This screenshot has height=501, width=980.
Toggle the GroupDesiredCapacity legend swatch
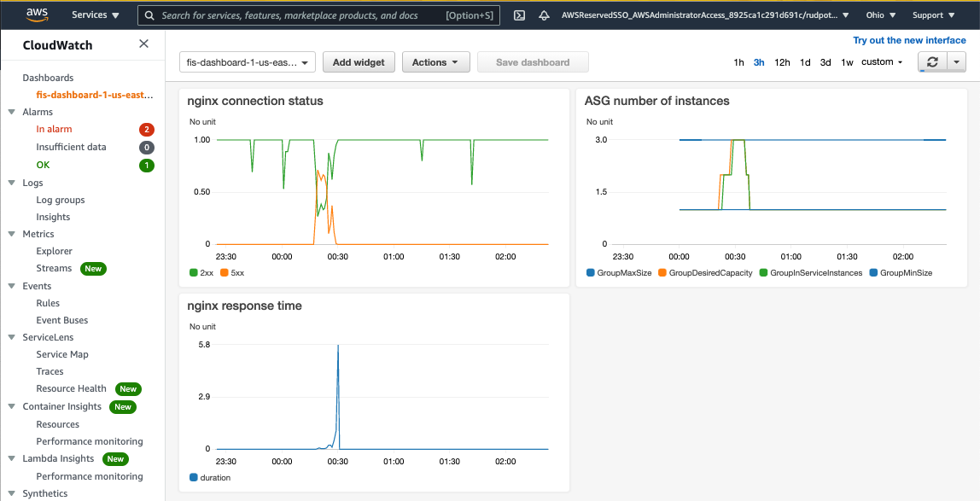coord(662,273)
